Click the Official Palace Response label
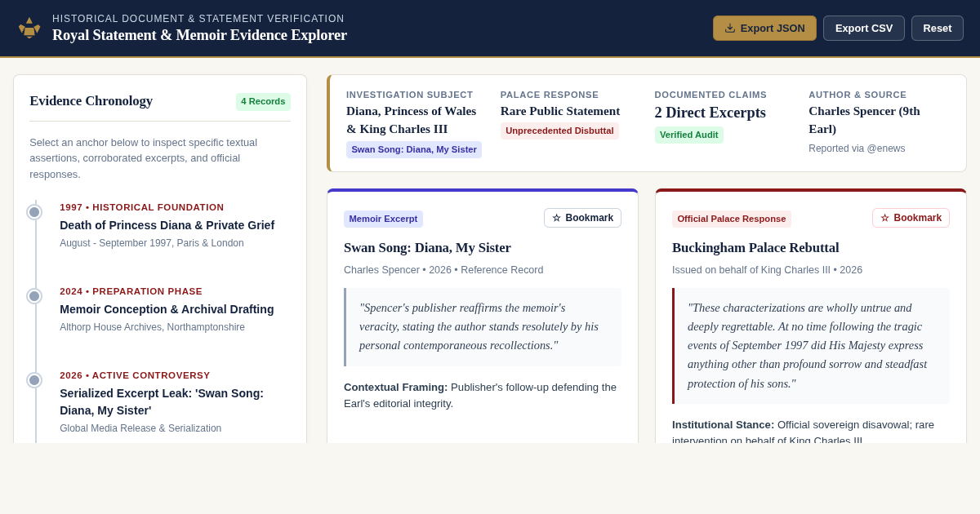 [x=732, y=219]
